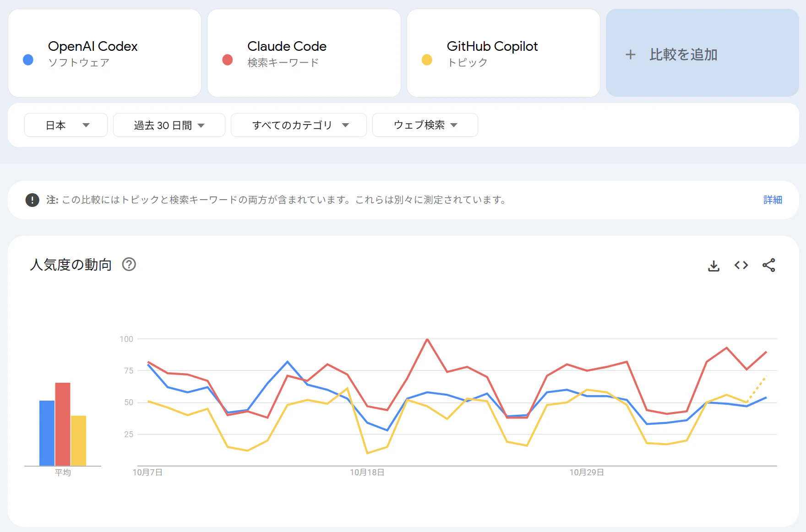Click the 25 y-axis label
This screenshot has height=532, width=806.
coord(129,434)
